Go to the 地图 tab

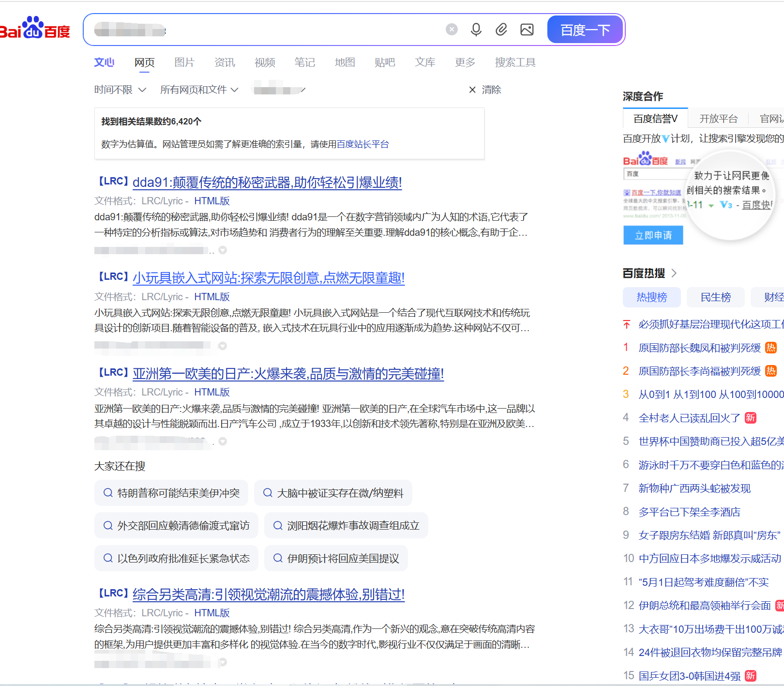pyautogui.click(x=345, y=62)
